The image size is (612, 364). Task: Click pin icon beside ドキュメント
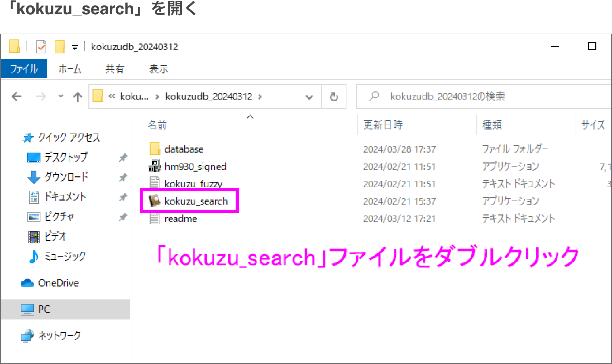pyautogui.click(x=123, y=197)
